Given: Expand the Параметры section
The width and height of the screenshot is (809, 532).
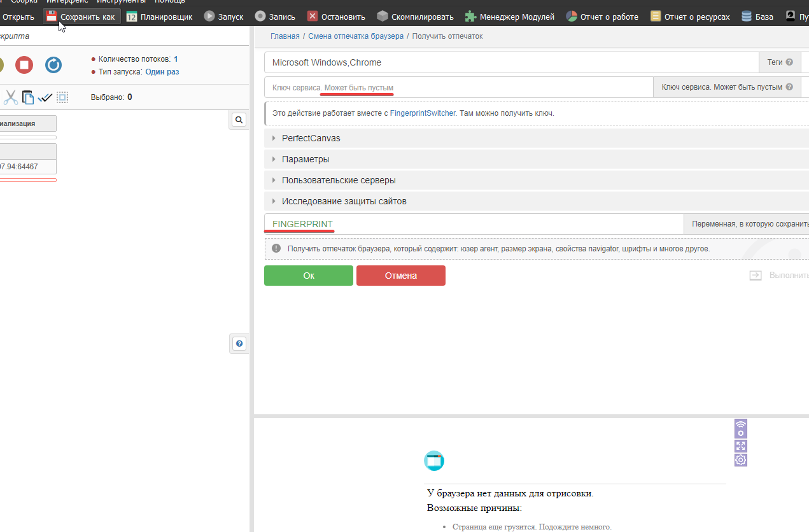Looking at the screenshot, I should tap(306, 159).
